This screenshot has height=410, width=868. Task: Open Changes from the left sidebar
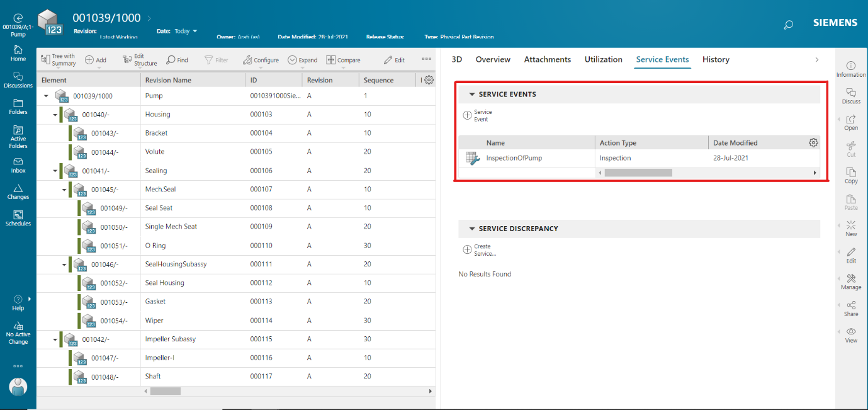(18, 191)
